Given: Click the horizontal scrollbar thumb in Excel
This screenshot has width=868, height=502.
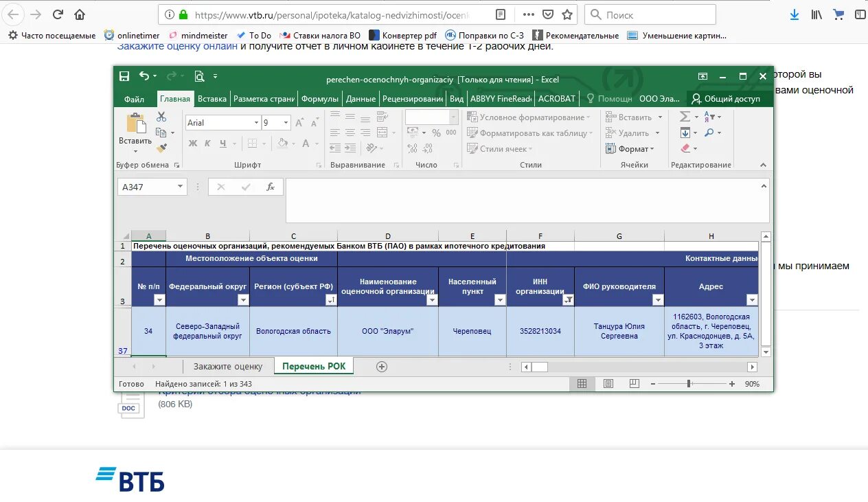Looking at the screenshot, I should (540, 367).
